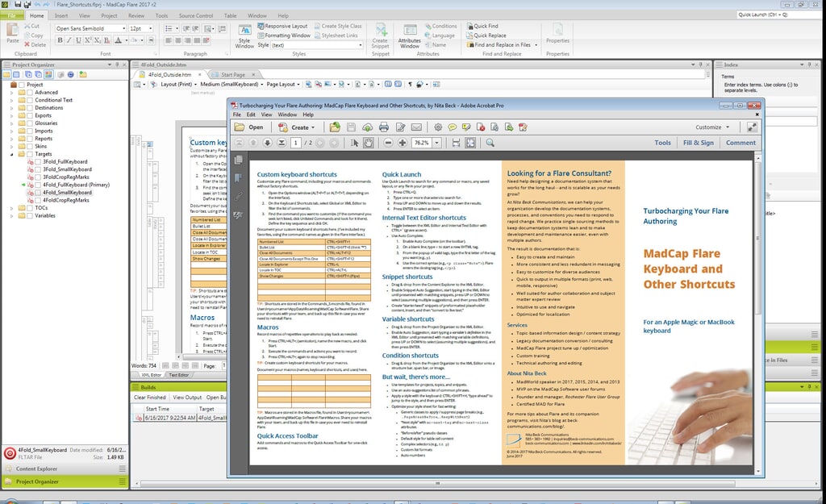This screenshot has height=504, width=826.
Task: Go to next page arrow in Acrobat
Action: click(268, 143)
